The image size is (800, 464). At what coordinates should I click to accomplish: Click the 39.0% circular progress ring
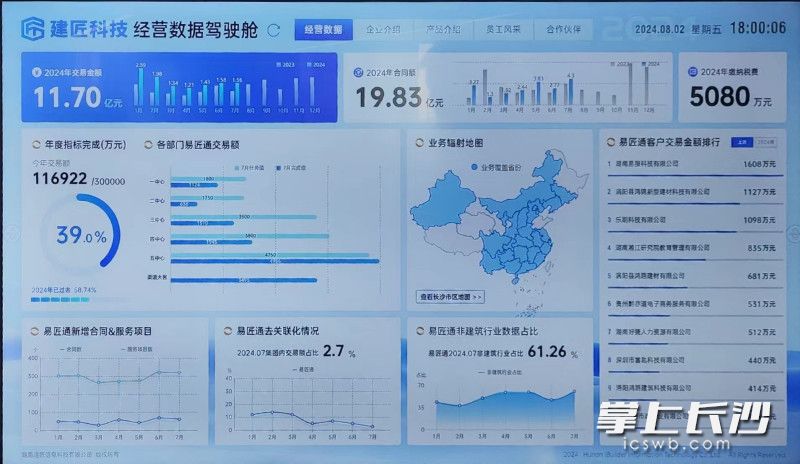click(81, 236)
